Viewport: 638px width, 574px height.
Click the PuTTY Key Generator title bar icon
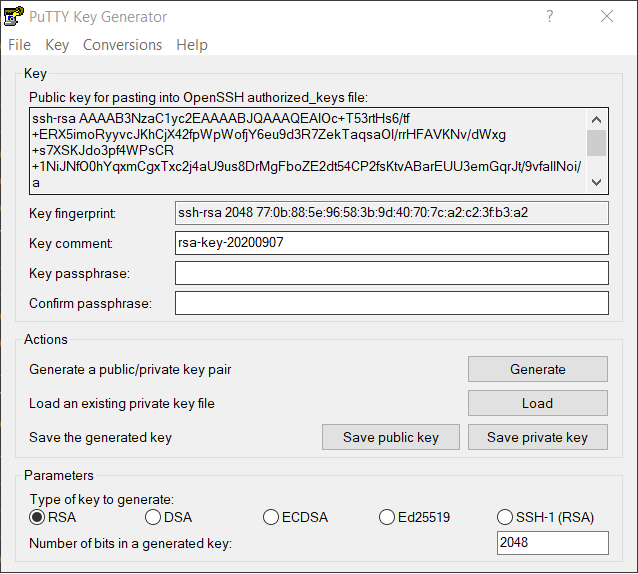pos(13,16)
